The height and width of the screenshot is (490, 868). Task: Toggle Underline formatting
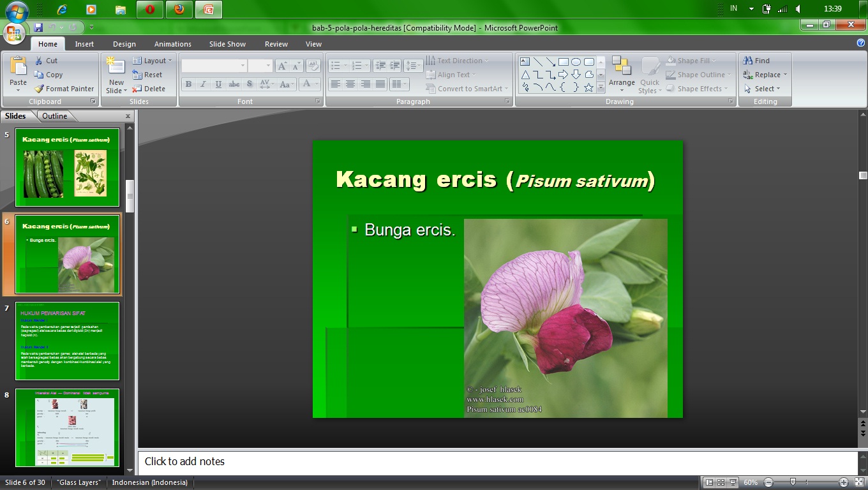pos(218,84)
